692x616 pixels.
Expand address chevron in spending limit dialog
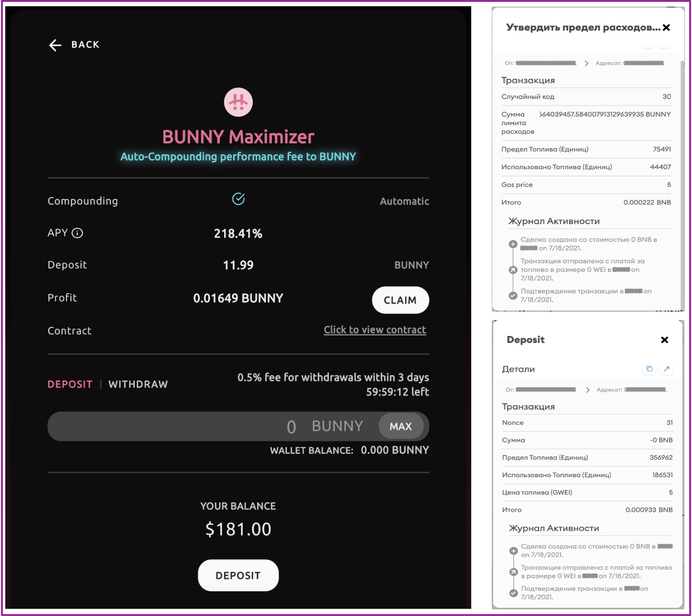[x=587, y=63]
